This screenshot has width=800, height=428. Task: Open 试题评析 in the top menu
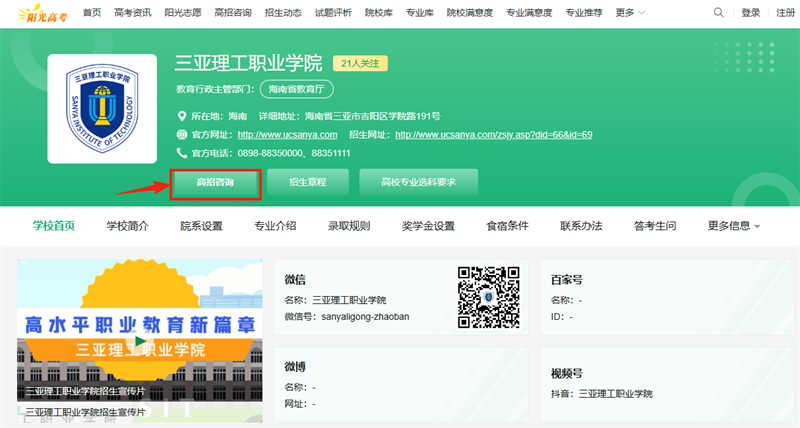tap(333, 13)
